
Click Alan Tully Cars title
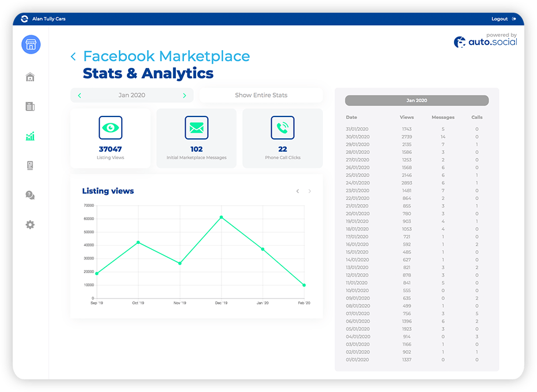pos(49,19)
